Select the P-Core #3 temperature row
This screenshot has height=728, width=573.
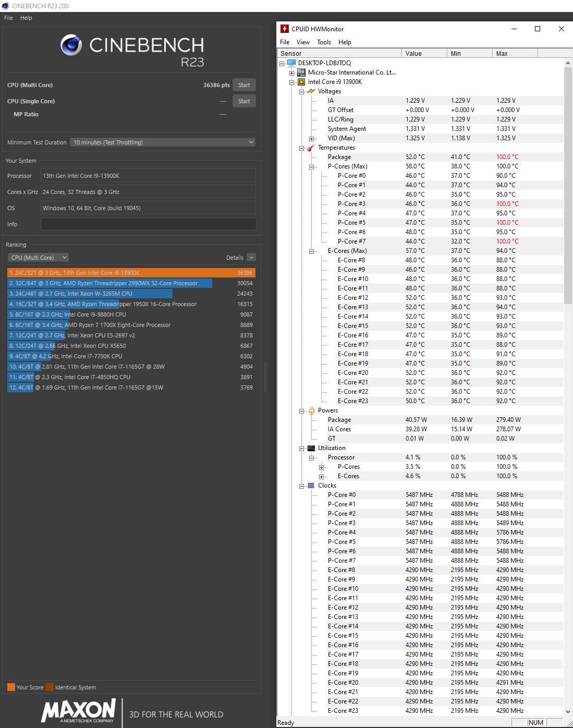pyautogui.click(x=420, y=204)
